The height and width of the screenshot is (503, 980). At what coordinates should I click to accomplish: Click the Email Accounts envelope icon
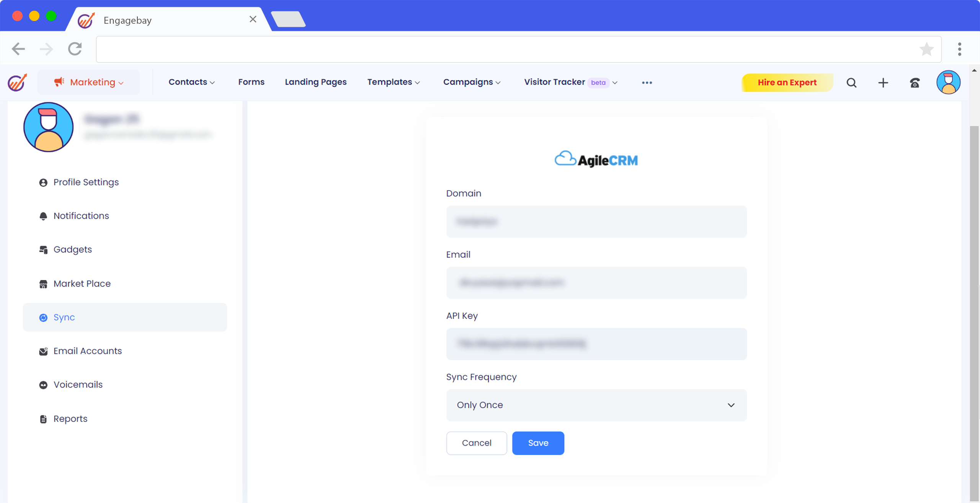point(43,351)
